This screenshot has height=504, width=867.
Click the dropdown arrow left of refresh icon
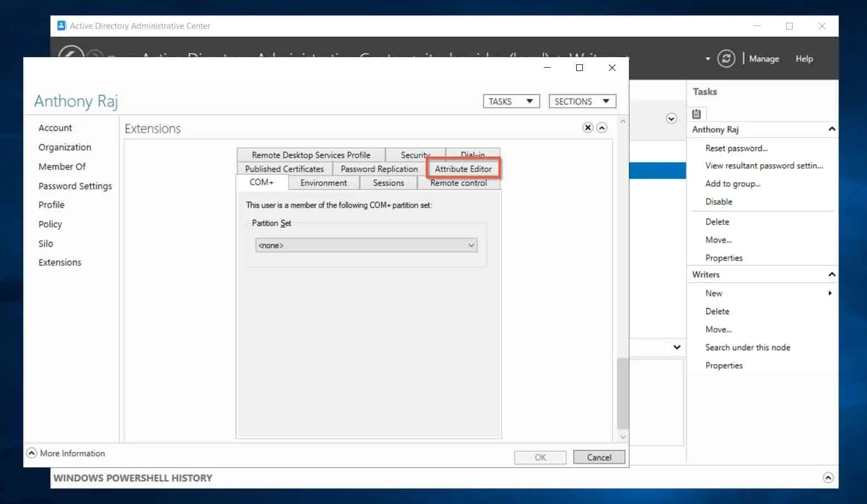708,58
